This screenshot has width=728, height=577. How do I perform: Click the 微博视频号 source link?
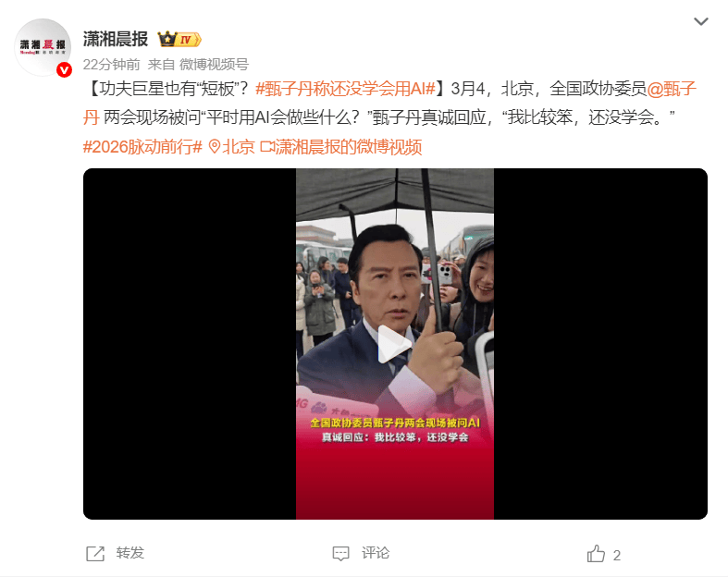click(214, 64)
